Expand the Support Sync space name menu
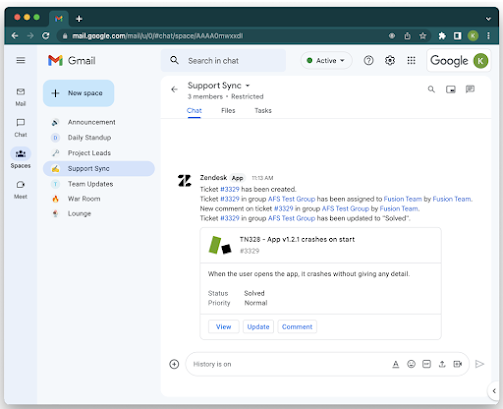This screenshot has width=503, height=409. (248, 86)
